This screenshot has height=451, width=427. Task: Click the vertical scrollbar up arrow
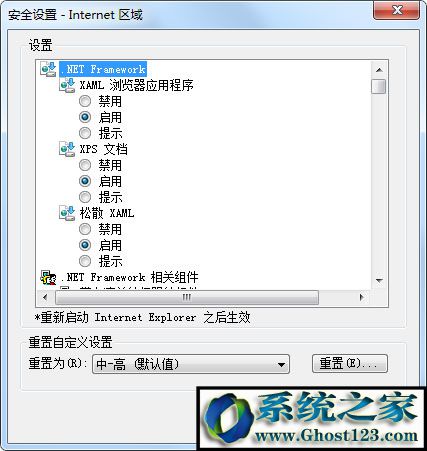coord(379,70)
